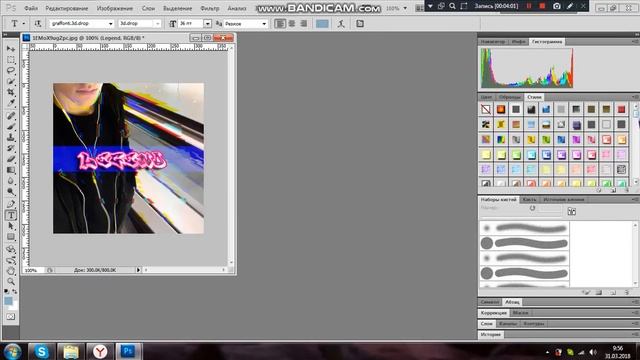Open the anti-aliasing method dropdown
This screenshot has width=640, height=360.
pyautogui.click(x=264, y=24)
